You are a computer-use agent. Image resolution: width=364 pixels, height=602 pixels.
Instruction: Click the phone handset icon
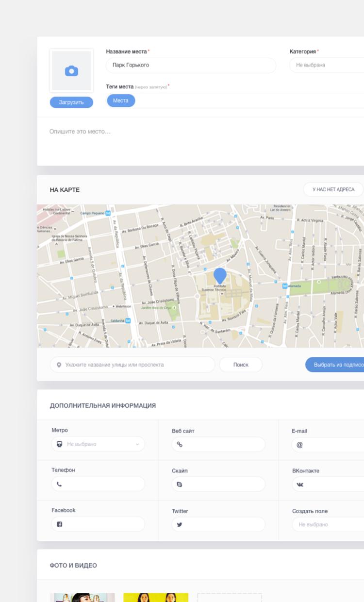click(59, 484)
